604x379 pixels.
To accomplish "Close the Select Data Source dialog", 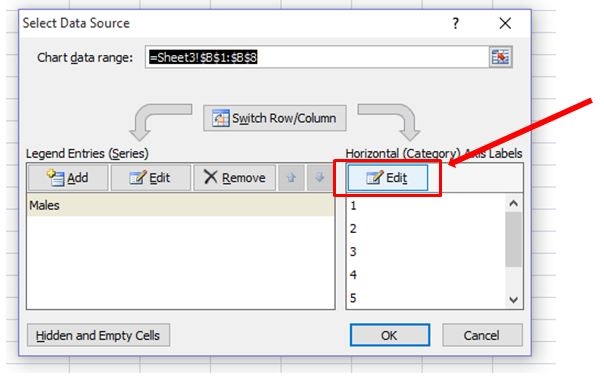I will click(x=505, y=23).
